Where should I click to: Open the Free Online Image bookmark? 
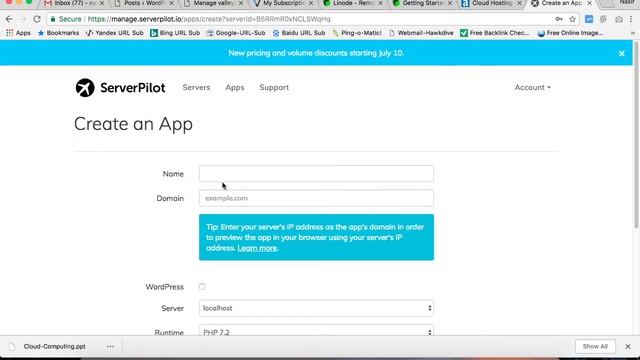point(570,33)
